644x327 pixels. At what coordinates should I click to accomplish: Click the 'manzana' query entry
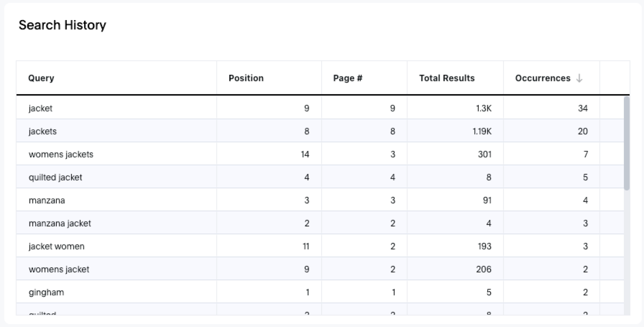click(47, 200)
